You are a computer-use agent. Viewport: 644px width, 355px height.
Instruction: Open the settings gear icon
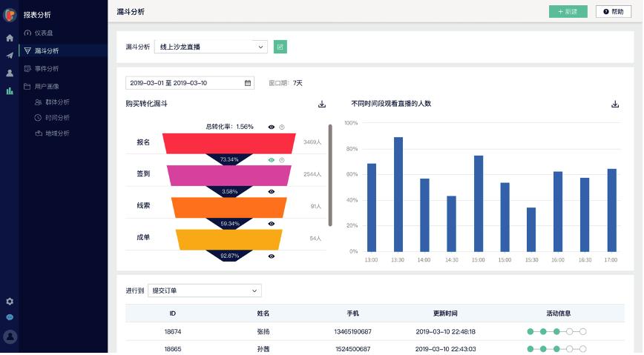(x=10, y=302)
